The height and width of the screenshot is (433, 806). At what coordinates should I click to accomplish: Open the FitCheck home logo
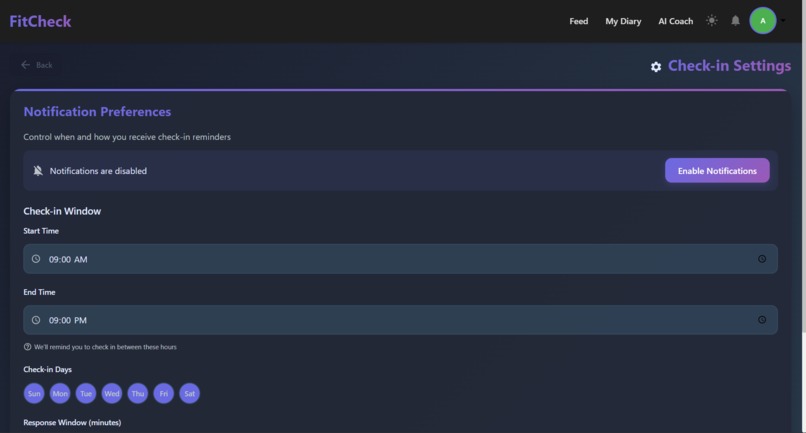[x=40, y=21]
